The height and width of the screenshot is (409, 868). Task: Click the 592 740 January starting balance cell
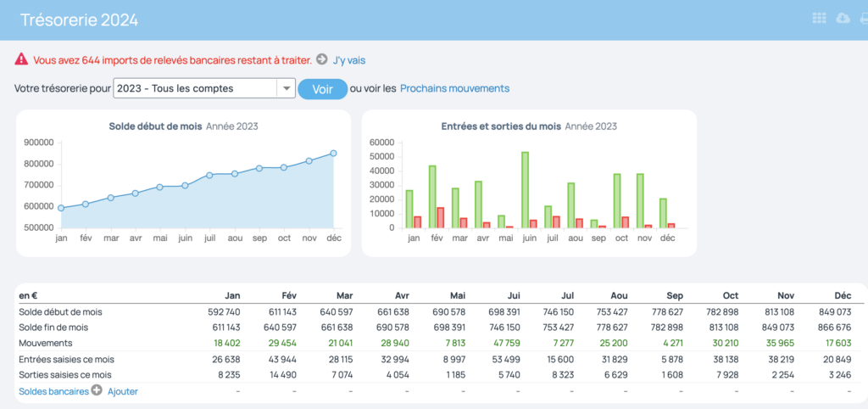(225, 312)
